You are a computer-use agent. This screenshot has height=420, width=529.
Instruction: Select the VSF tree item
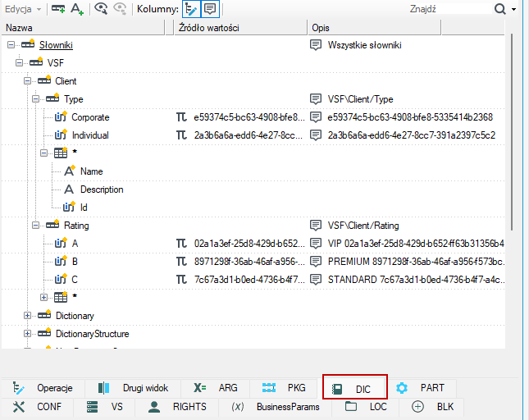pos(55,63)
